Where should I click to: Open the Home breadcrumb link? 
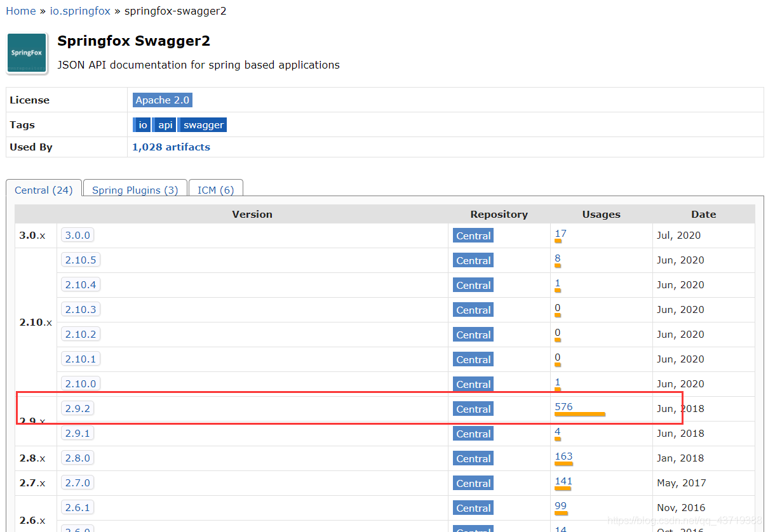pos(20,11)
